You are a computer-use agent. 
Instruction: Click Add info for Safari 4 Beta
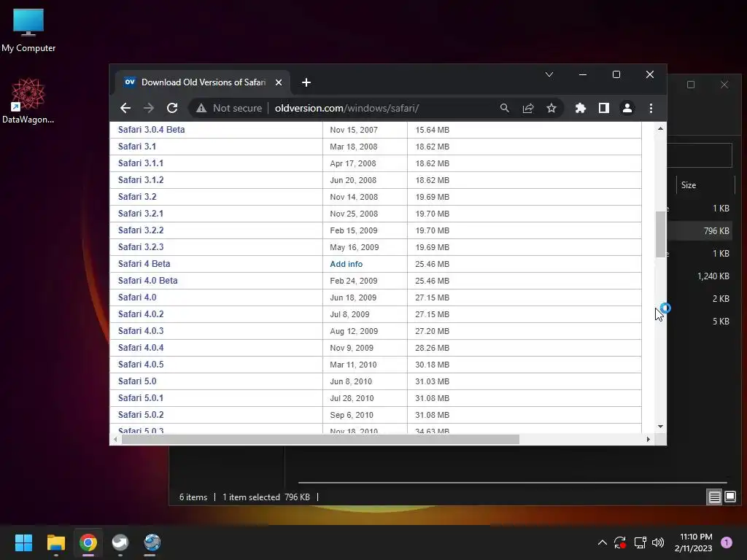tap(347, 264)
